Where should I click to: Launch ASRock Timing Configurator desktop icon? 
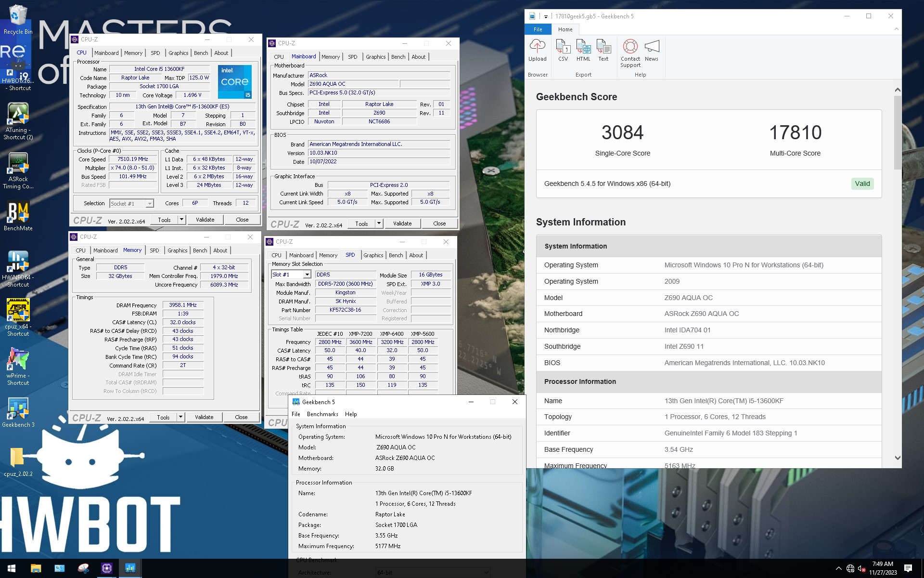[18, 171]
